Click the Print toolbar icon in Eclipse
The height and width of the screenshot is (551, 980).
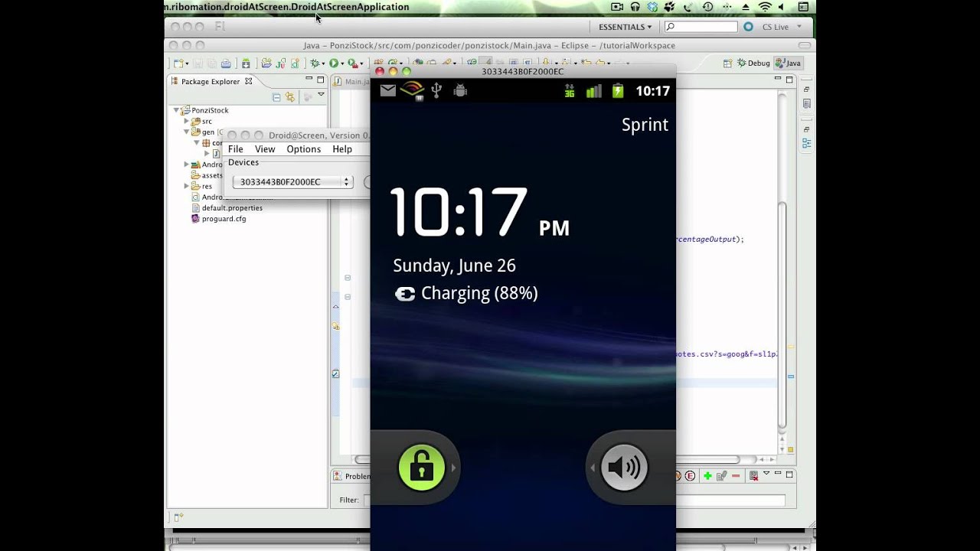tap(226, 64)
